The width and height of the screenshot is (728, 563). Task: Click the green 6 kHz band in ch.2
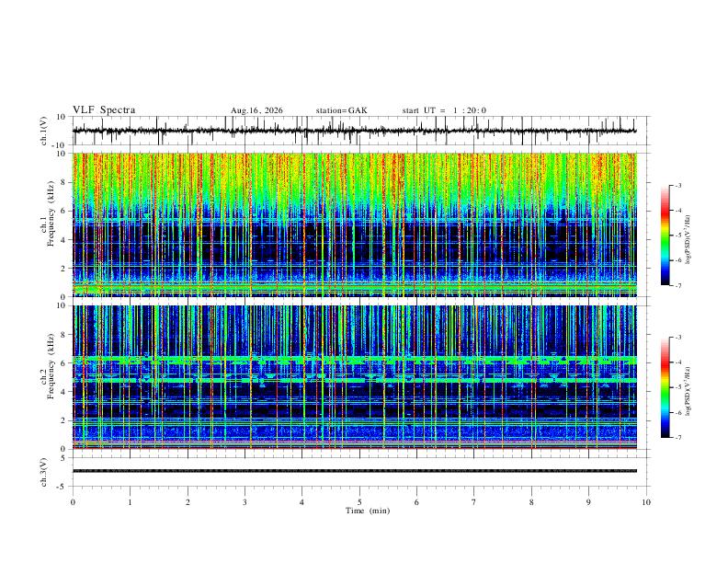(355, 360)
